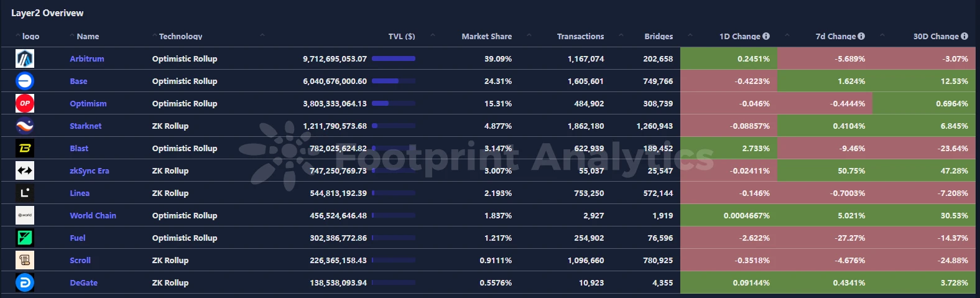Click the 1D Change info icon
This screenshot has height=298, width=980.
766,36
